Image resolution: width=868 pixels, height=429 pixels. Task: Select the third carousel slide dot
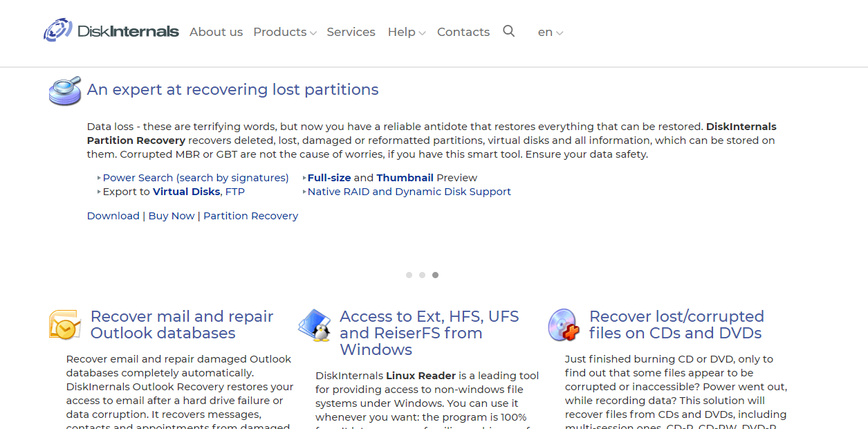pyautogui.click(x=435, y=275)
